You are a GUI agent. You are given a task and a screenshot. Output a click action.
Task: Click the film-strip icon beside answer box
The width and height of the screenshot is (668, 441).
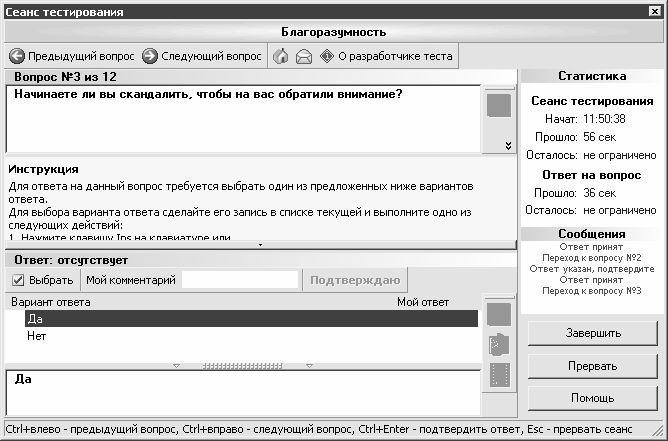[499, 375]
